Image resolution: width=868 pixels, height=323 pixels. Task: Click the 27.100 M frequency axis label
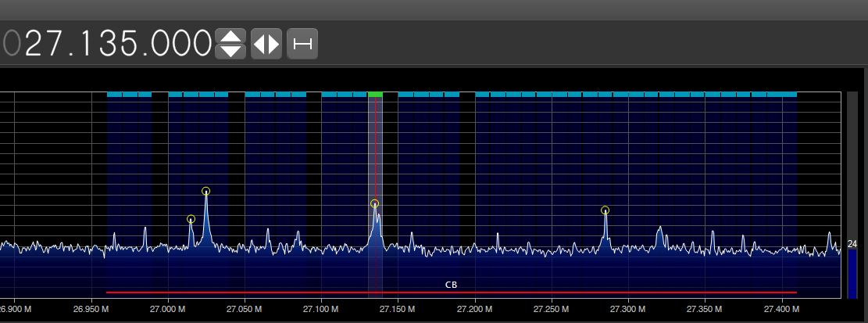click(x=320, y=307)
